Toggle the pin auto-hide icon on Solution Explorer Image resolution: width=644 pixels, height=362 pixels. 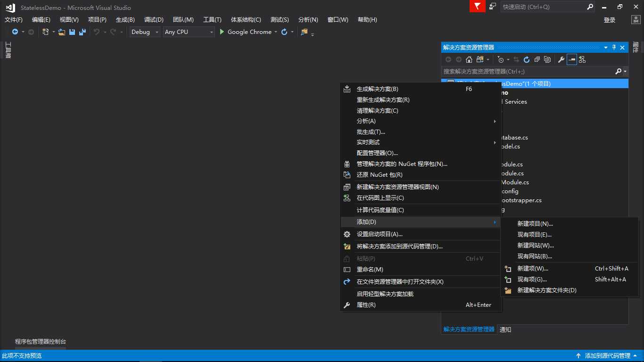click(614, 48)
